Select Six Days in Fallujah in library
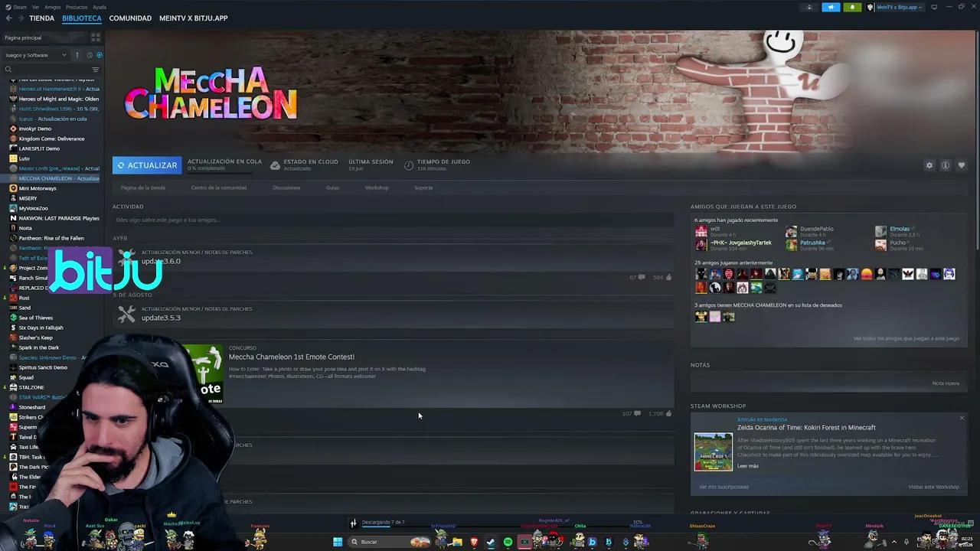 [41, 328]
